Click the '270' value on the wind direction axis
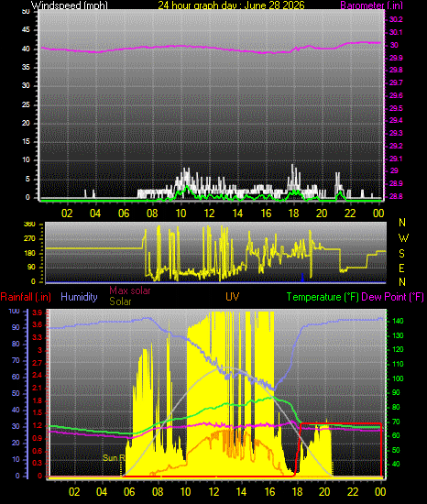427x504 pixels. [x=29, y=239]
